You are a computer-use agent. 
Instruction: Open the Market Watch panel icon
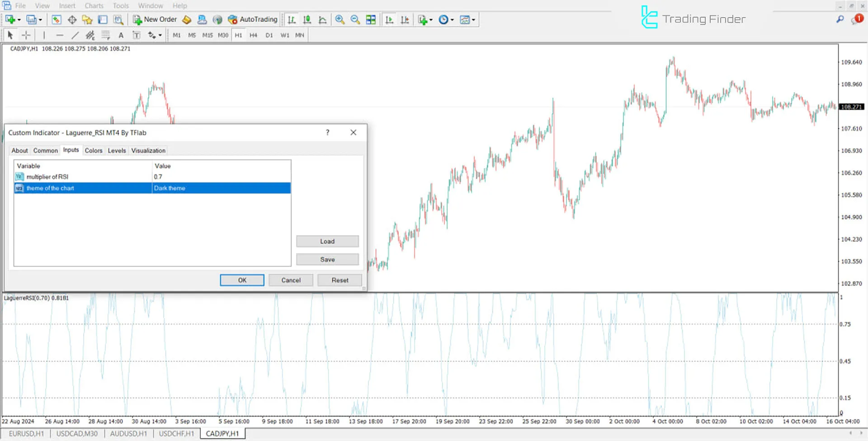pyautogui.click(x=56, y=19)
